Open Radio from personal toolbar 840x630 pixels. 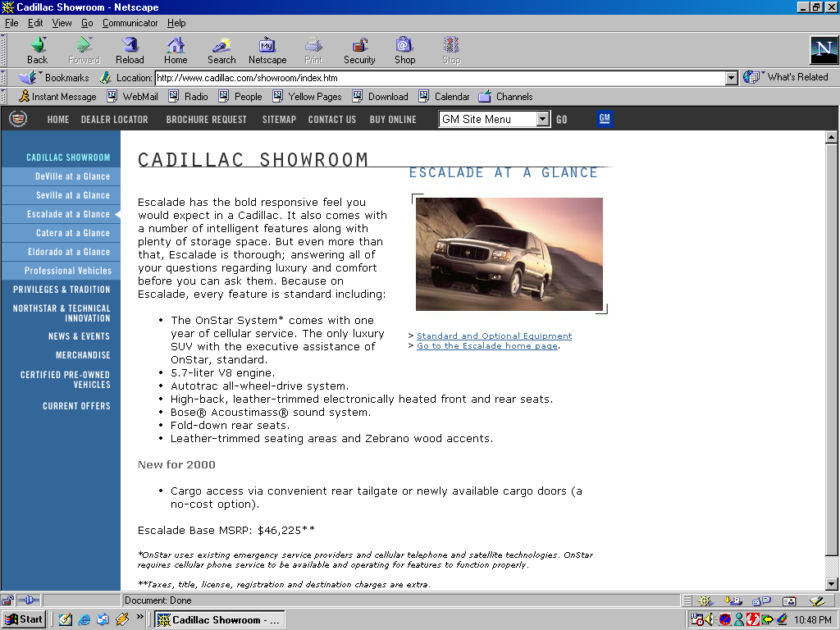188,97
